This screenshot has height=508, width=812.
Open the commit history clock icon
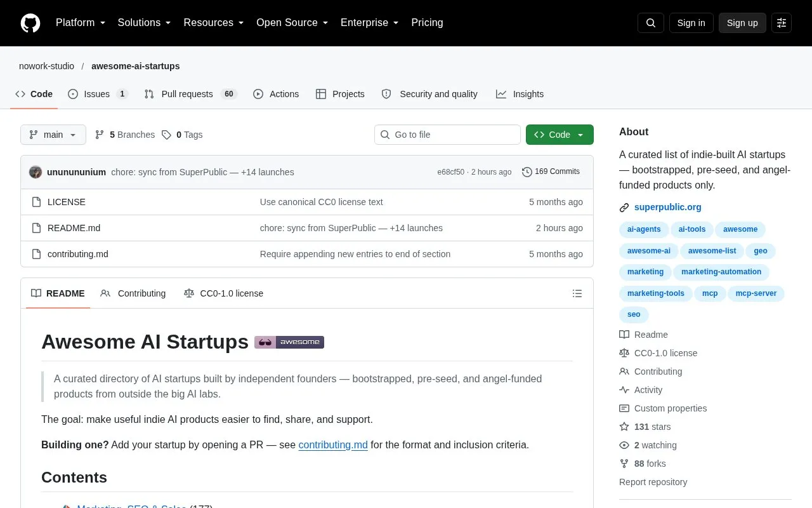tap(527, 172)
